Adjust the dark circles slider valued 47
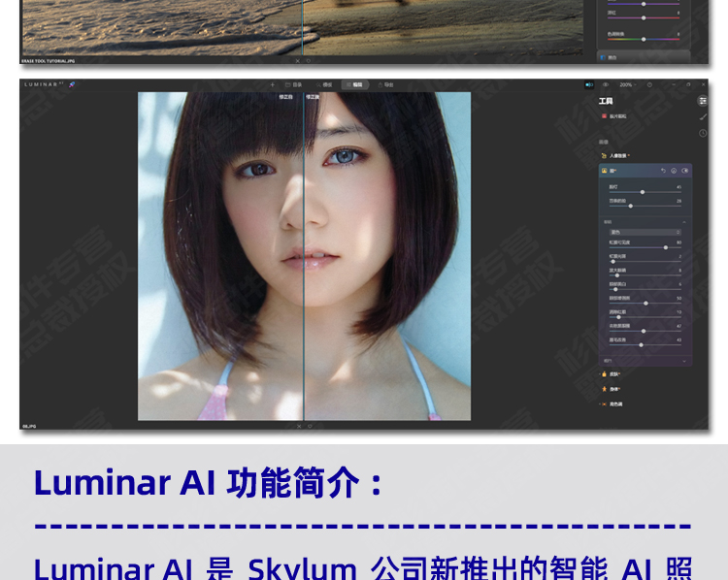This screenshot has height=580, width=728. [x=645, y=331]
